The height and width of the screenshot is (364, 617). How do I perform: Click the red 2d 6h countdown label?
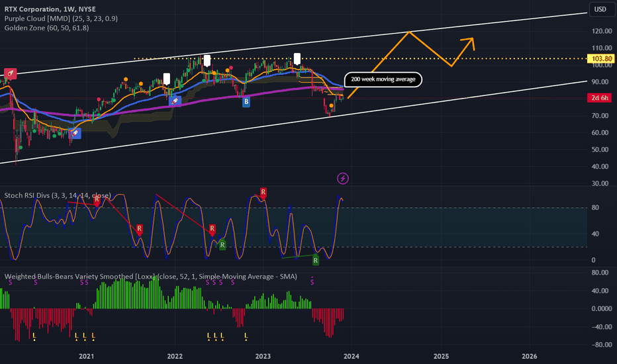pos(600,98)
